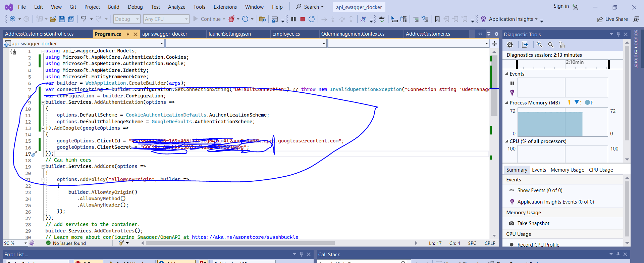The image size is (644, 263).
Task: Collapse the Process Memory graph section
Action: coord(506,103)
